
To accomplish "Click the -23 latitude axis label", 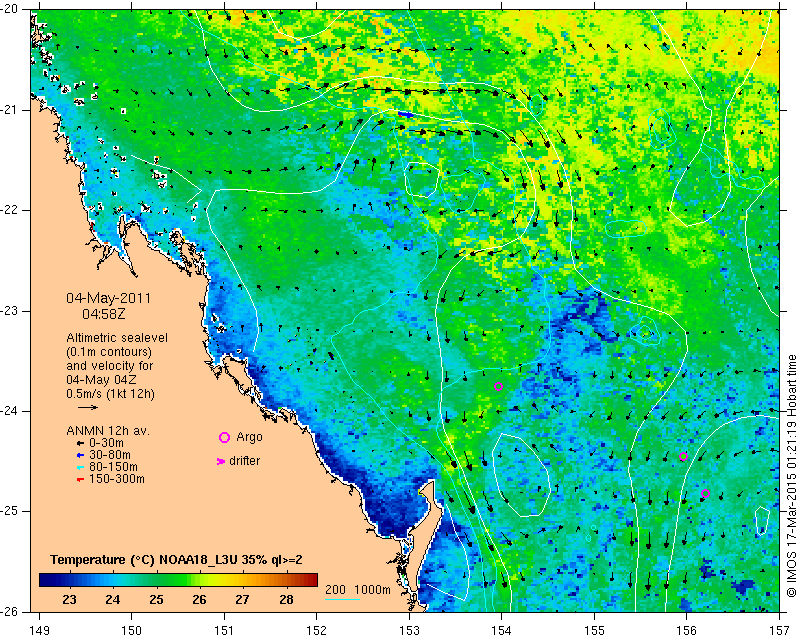I will tap(9, 311).
